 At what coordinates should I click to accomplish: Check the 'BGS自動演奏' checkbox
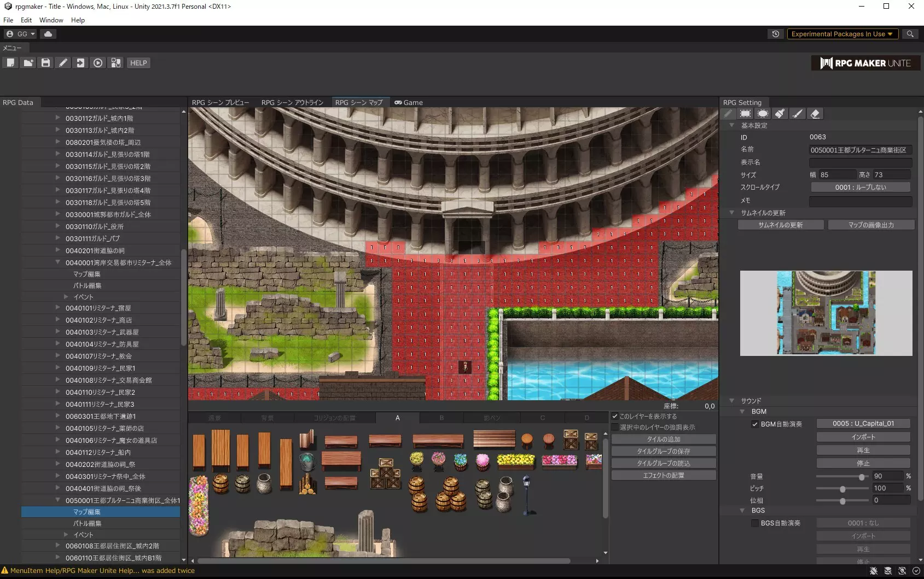click(x=755, y=523)
